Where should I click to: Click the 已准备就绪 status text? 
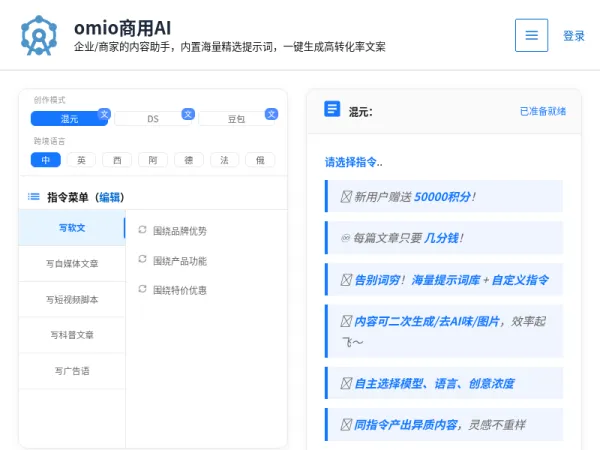tap(543, 111)
